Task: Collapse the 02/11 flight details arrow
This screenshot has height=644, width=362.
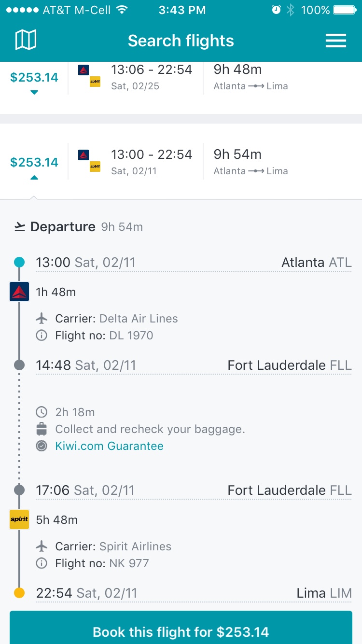Action: [34, 177]
